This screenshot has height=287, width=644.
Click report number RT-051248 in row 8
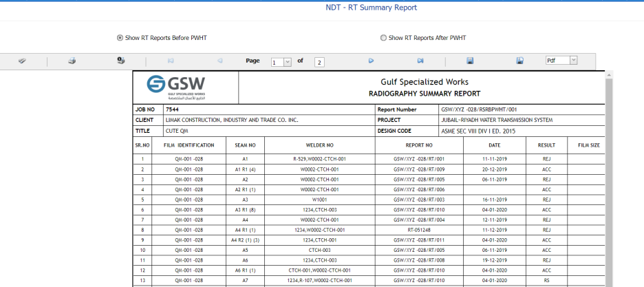[418, 230]
